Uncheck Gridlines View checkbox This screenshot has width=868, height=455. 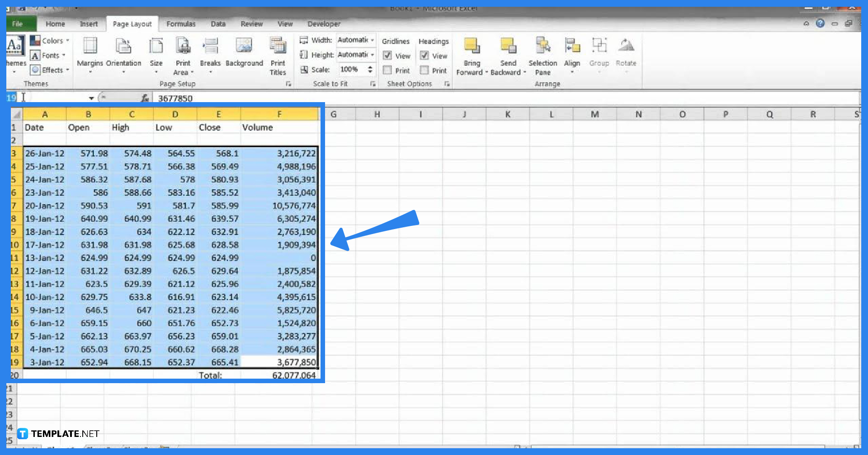click(x=387, y=56)
